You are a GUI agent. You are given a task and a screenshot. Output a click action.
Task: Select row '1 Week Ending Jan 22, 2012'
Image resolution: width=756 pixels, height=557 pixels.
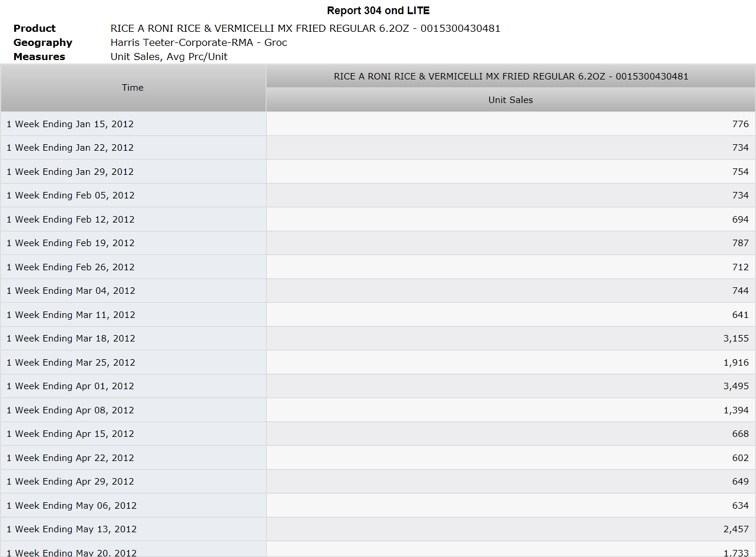[378, 148]
